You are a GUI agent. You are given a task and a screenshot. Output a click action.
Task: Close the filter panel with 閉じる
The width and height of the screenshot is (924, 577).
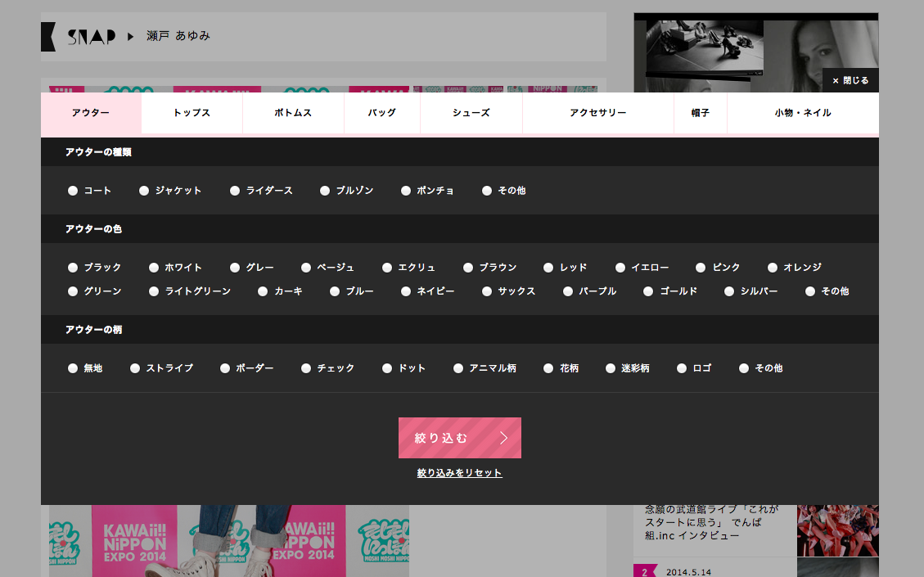point(850,80)
